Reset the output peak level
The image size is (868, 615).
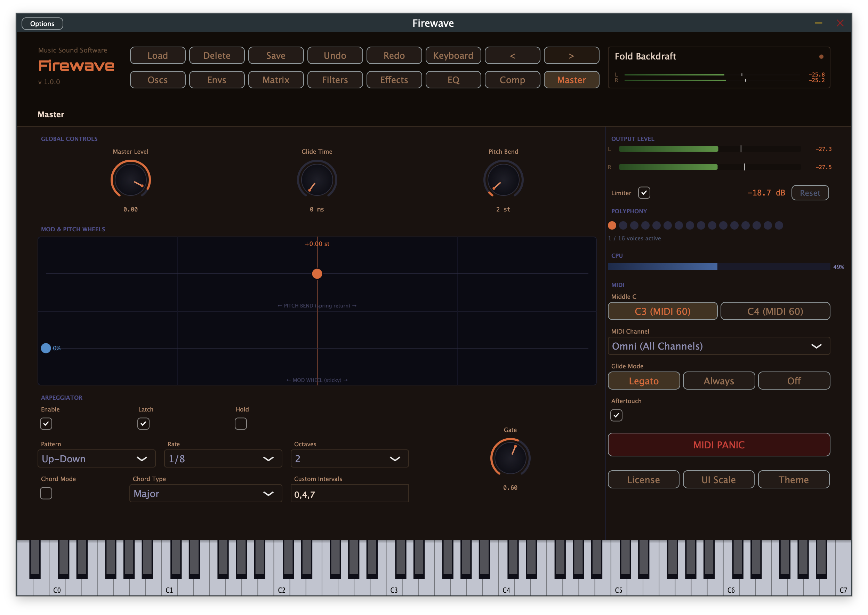coord(810,193)
